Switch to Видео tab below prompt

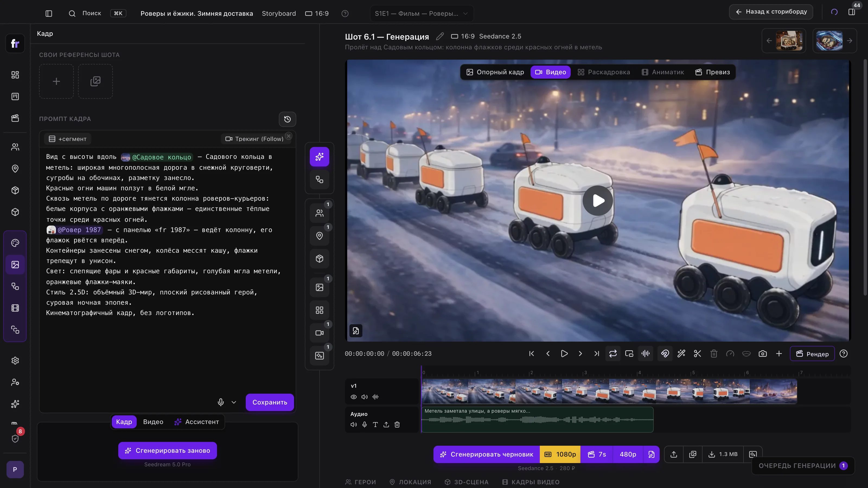click(153, 422)
